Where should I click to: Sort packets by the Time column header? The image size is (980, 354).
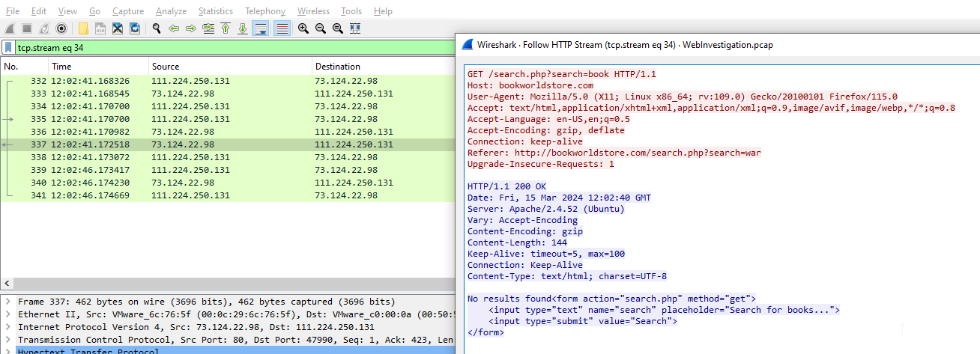97,67
